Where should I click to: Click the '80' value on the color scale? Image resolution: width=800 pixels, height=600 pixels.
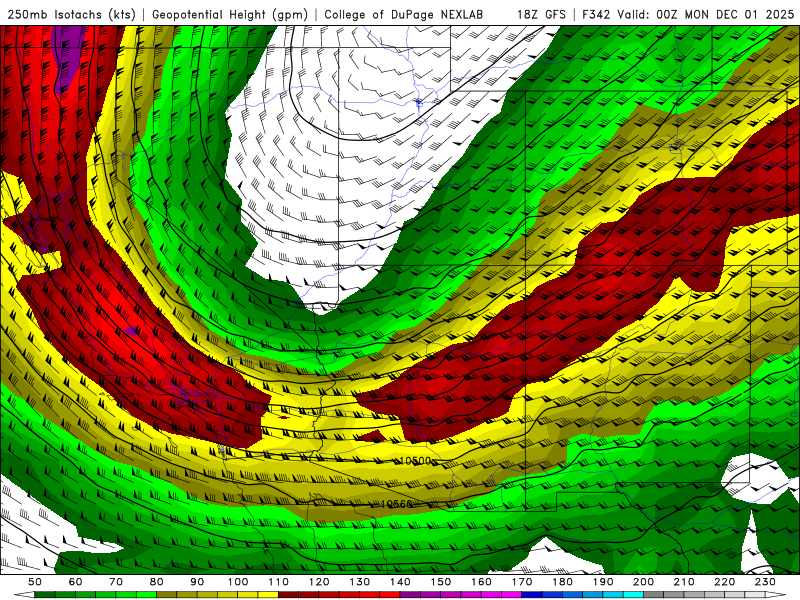157,582
